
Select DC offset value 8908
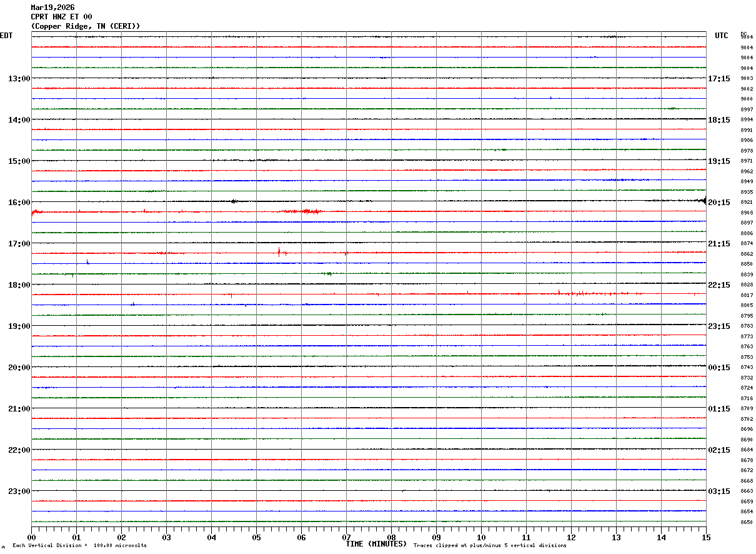click(x=747, y=213)
